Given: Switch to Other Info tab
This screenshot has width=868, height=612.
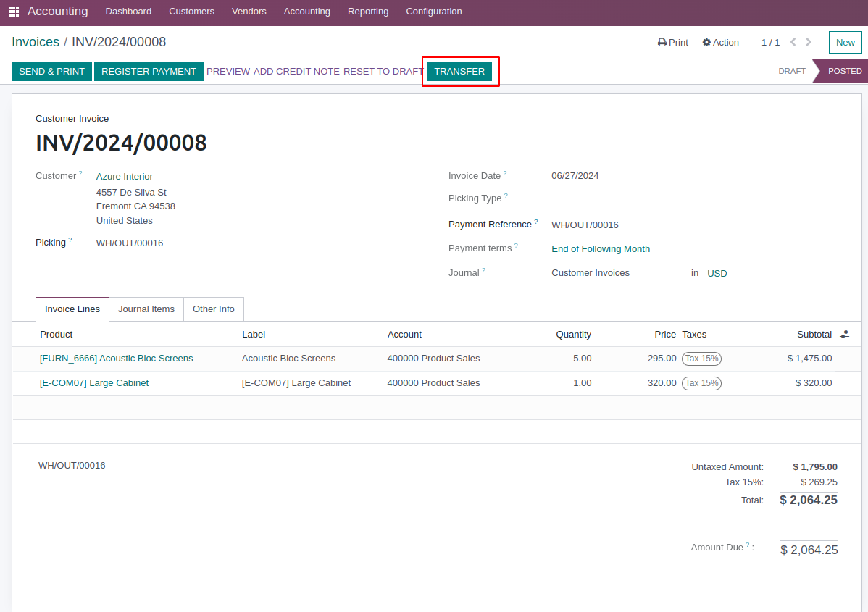Looking at the screenshot, I should [x=214, y=309].
